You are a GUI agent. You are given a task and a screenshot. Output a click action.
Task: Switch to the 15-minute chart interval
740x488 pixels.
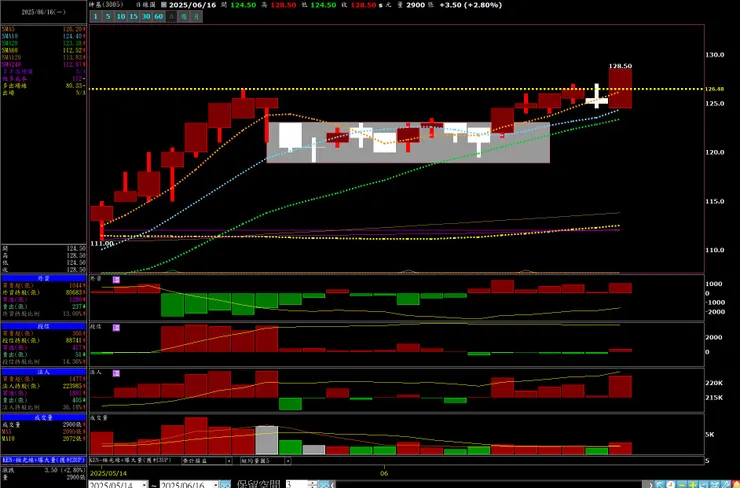coord(134,17)
